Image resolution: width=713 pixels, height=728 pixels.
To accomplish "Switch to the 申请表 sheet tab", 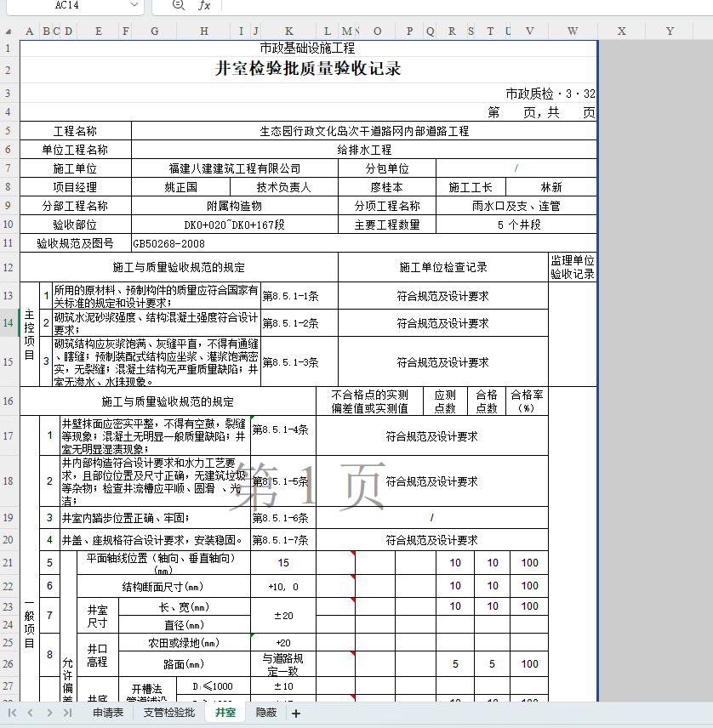I will coord(108,713).
